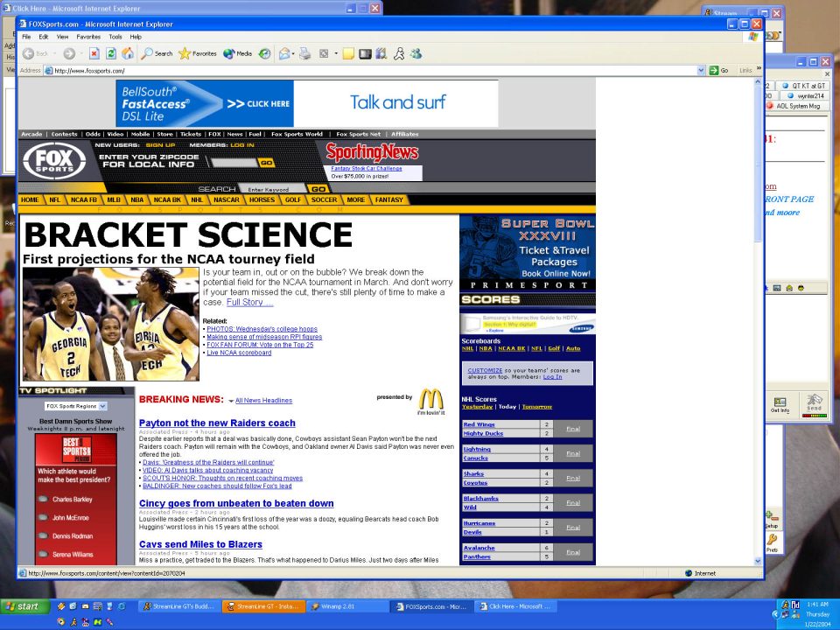Click the zipcode input field
Viewport: 840px width, 630px height.
point(234,163)
